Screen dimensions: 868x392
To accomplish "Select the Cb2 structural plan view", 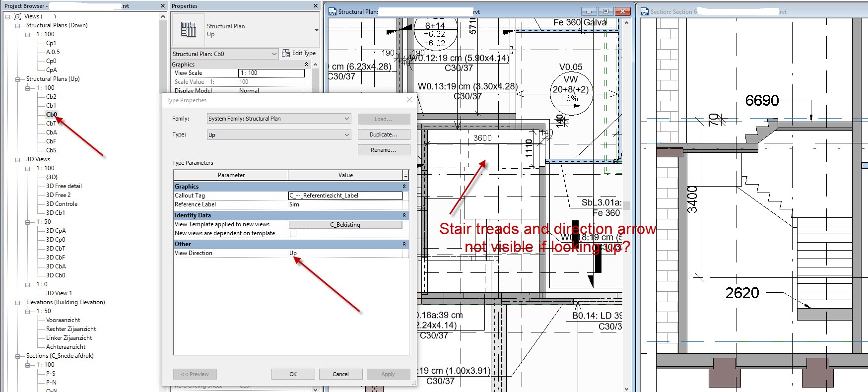I will point(51,97).
